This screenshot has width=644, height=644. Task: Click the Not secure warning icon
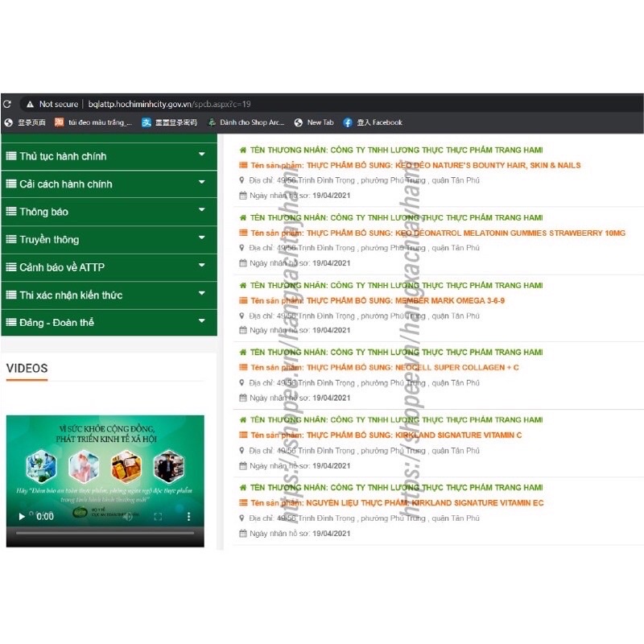[30, 104]
